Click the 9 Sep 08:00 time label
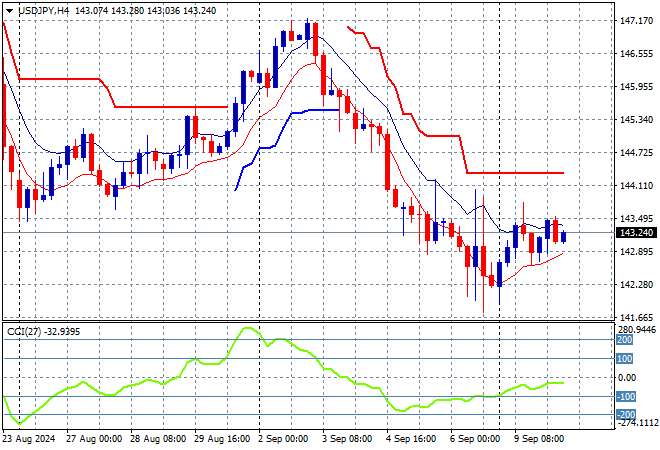The width and height of the screenshot is (660, 450). point(539,439)
